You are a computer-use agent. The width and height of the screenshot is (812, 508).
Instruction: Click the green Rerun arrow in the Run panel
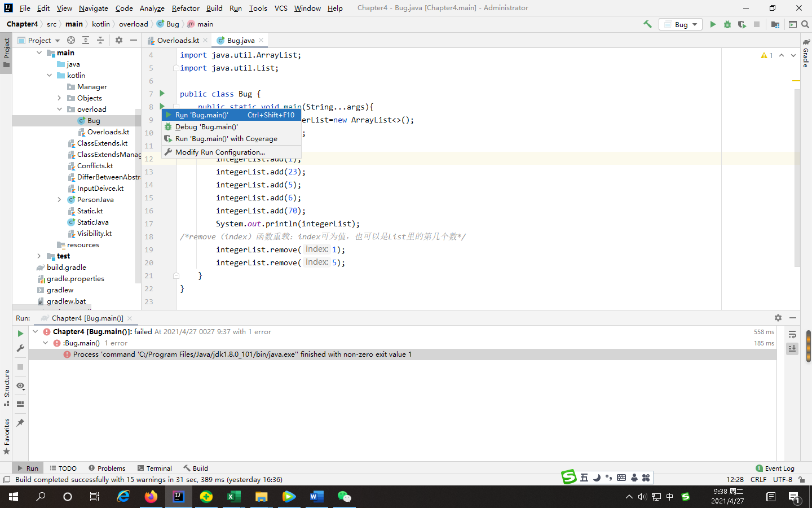tap(20, 334)
